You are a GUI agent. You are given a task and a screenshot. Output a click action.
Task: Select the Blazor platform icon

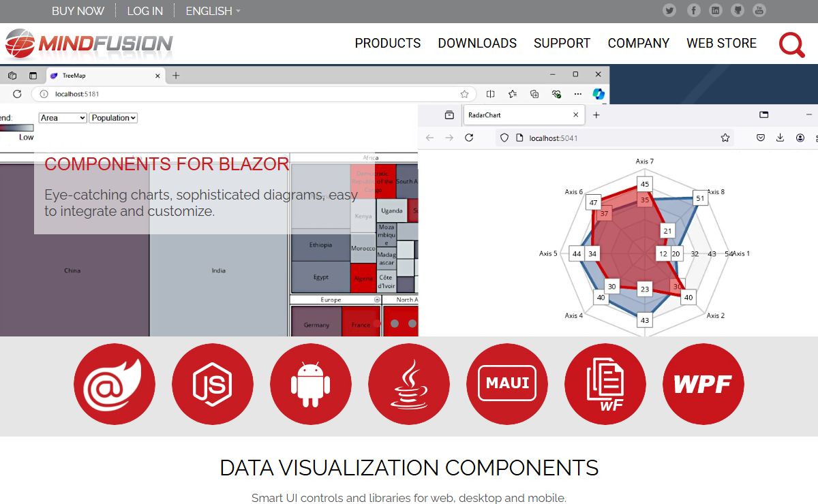tap(115, 384)
